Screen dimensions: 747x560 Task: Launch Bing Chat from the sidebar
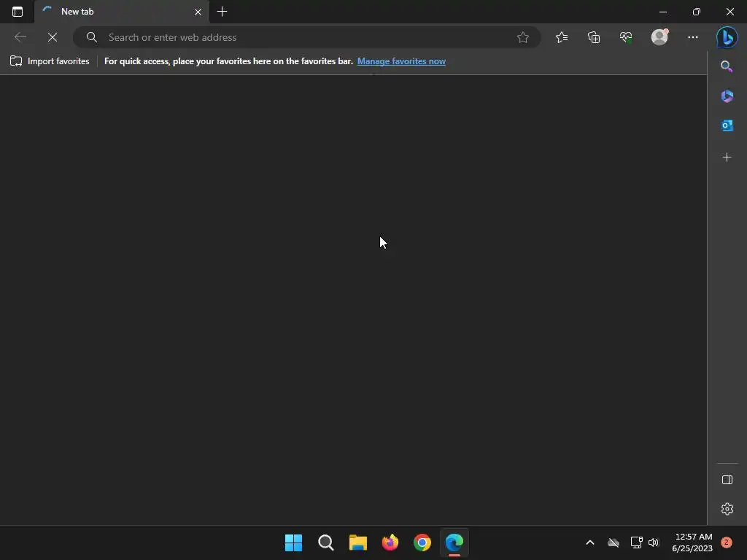point(727,37)
